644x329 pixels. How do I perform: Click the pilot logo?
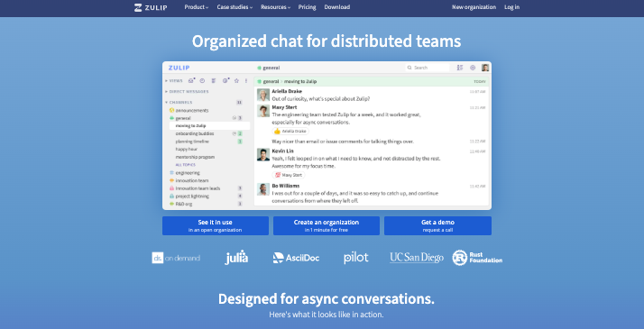[x=356, y=258]
